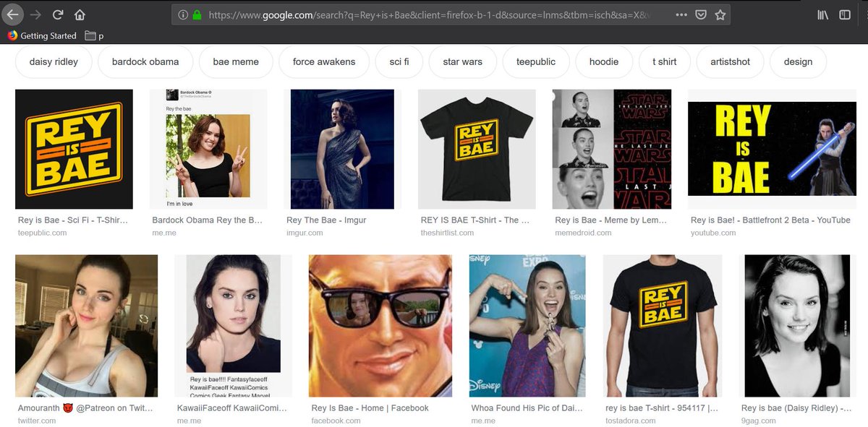
Task: Click the browser Back arrow button
Action: pos(13,14)
